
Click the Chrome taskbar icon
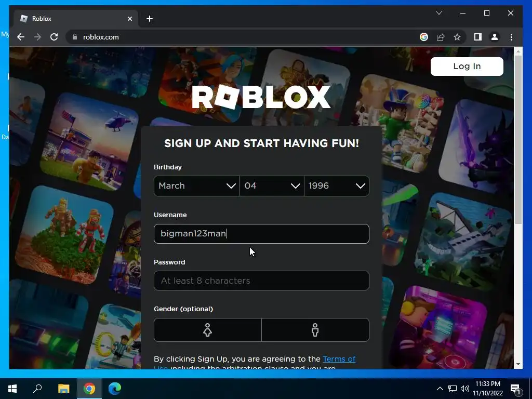[x=89, y=389]
